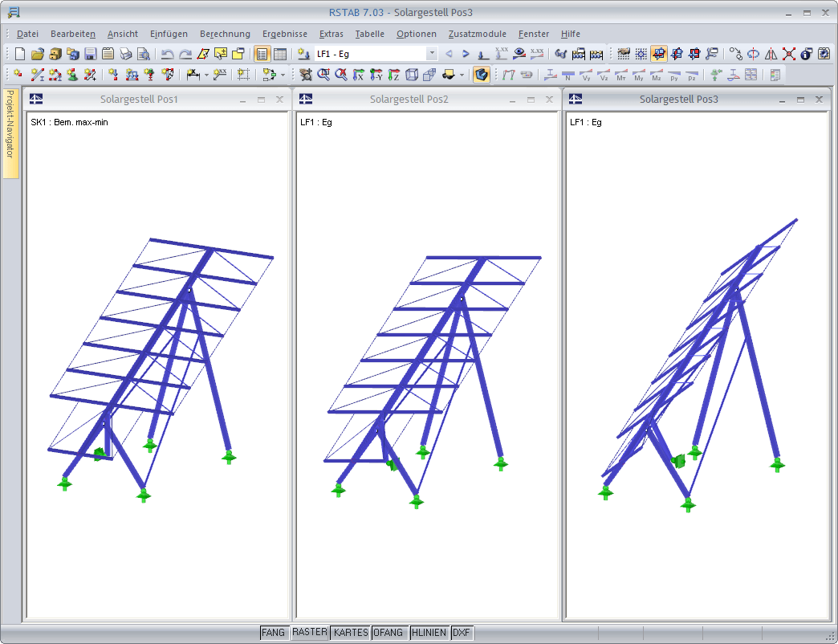Insert a new node with star dot icon
Viewport: 838px width, 644px height.
pyautogui.click(x=18, y=75)
